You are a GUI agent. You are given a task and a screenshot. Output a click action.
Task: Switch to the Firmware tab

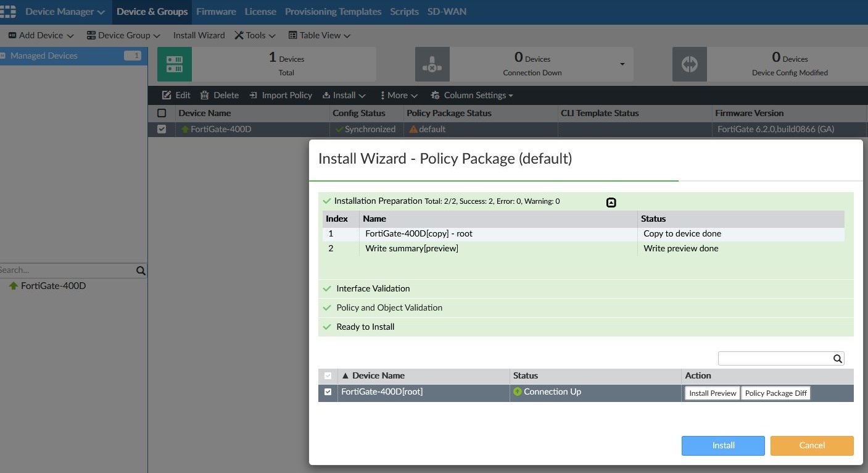216,12
